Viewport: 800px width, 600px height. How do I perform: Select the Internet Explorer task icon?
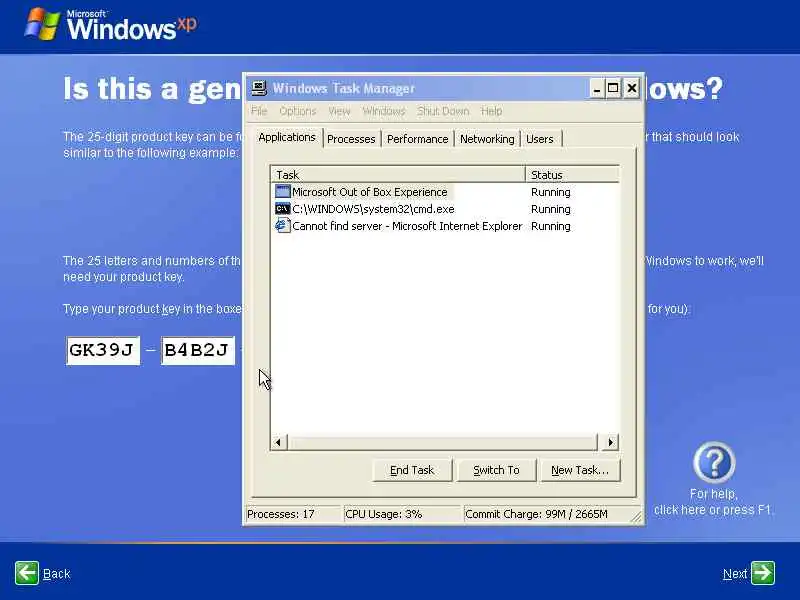282,226
